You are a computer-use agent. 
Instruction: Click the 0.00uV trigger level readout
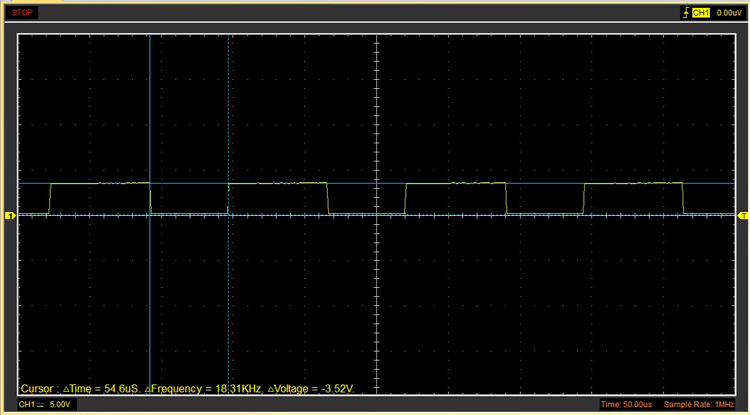pos(729,13)
